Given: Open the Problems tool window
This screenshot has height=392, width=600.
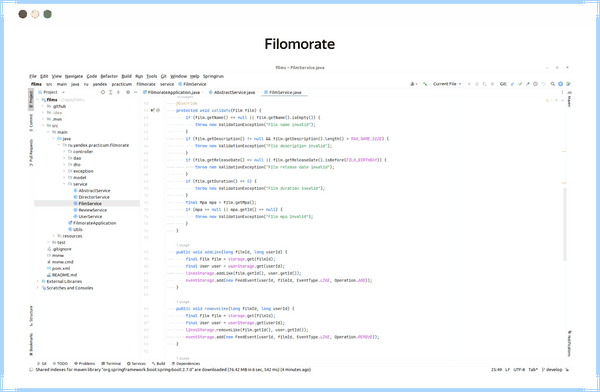Looking at the screenshot, I should pyautogui.click(x=85, y=363).
